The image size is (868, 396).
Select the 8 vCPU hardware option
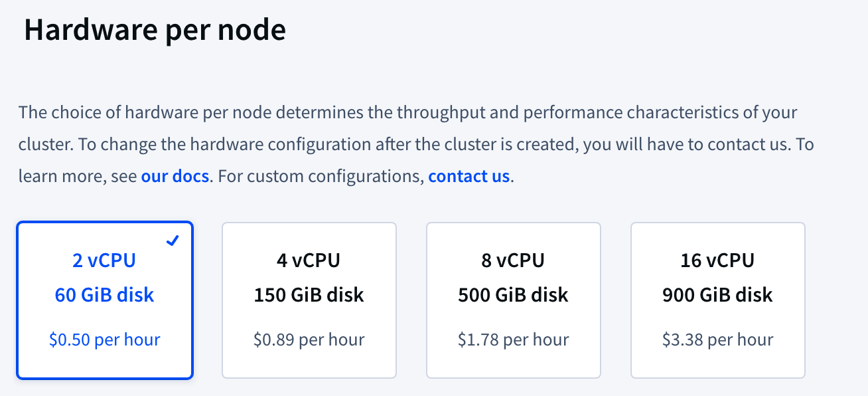coord(514,300)
